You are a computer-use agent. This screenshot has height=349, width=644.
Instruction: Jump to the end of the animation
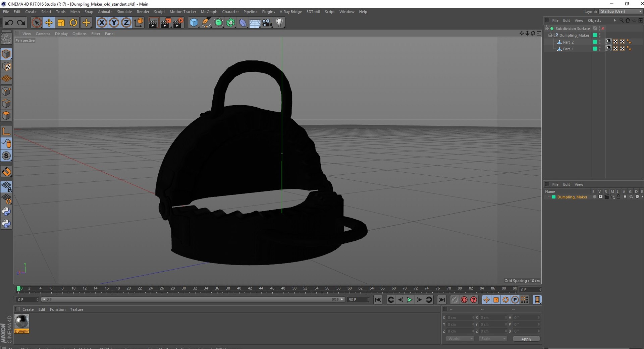click(442, 300)
